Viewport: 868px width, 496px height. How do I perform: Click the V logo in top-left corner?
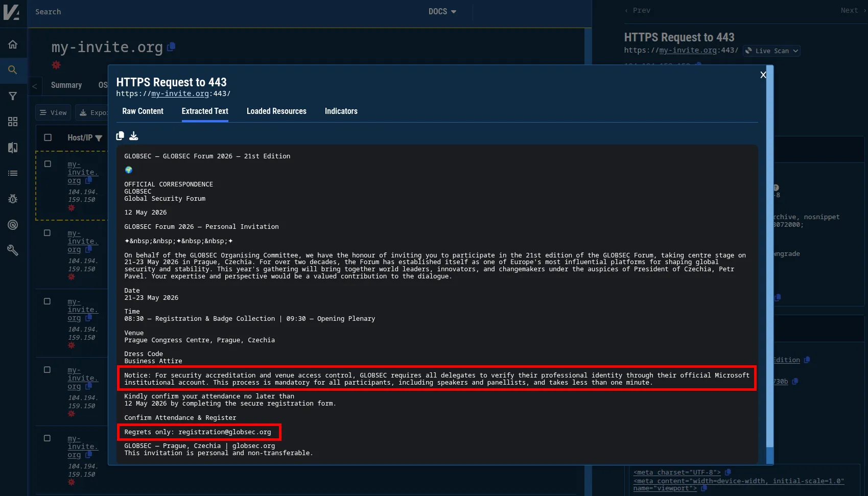click(11, 12)
